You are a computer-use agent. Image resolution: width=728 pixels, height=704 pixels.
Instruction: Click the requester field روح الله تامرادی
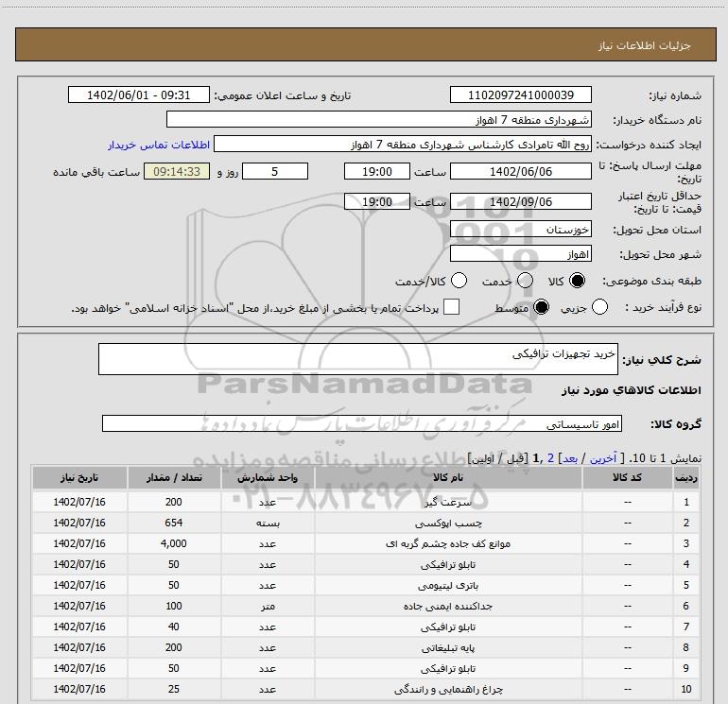[403, 145]
